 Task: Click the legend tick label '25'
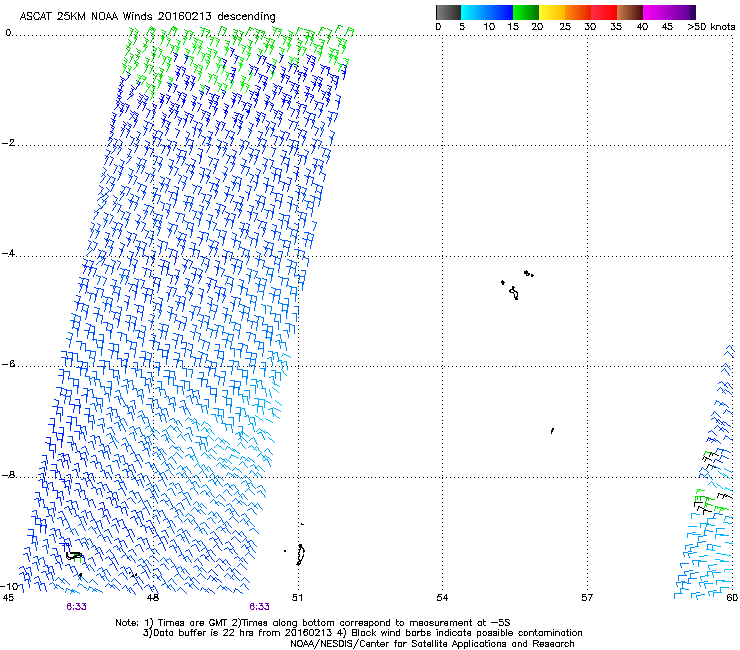[x=565, y=27]
